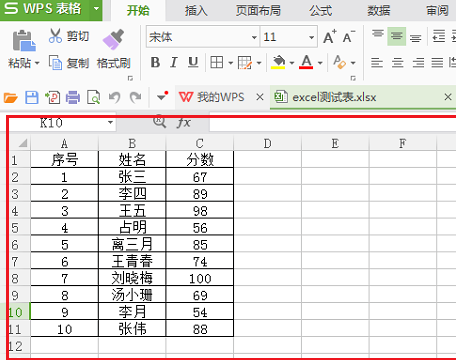Toggle bold formatting

tap(155, 62)
